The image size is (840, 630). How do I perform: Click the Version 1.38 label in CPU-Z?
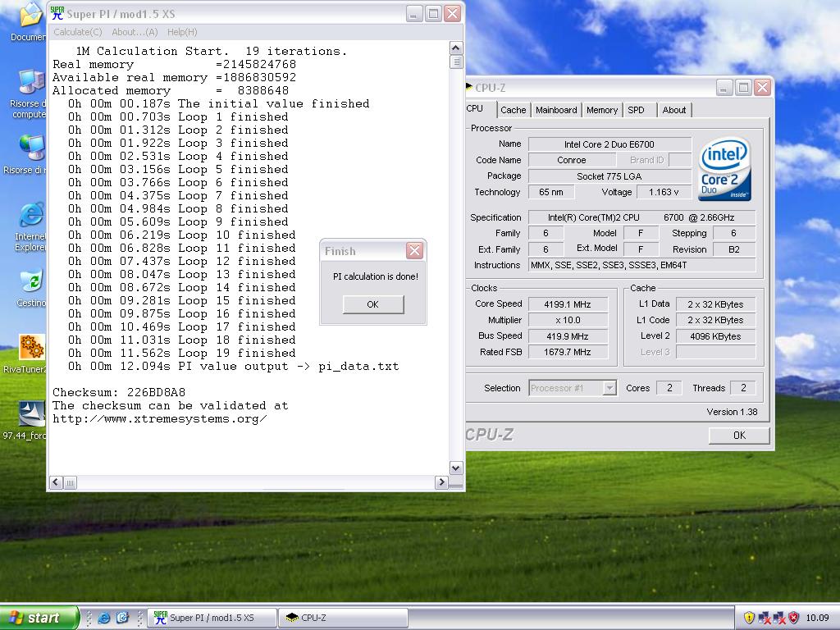tap(732, 412)
